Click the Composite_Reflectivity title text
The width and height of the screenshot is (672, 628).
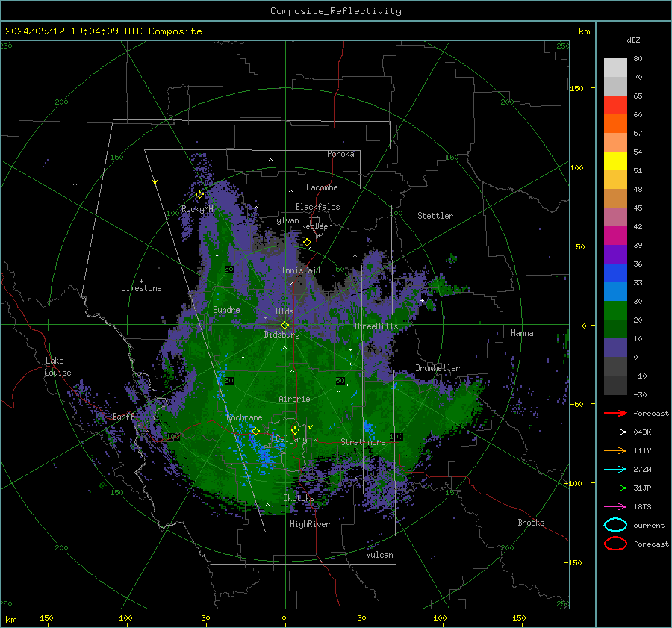[335, 11]
